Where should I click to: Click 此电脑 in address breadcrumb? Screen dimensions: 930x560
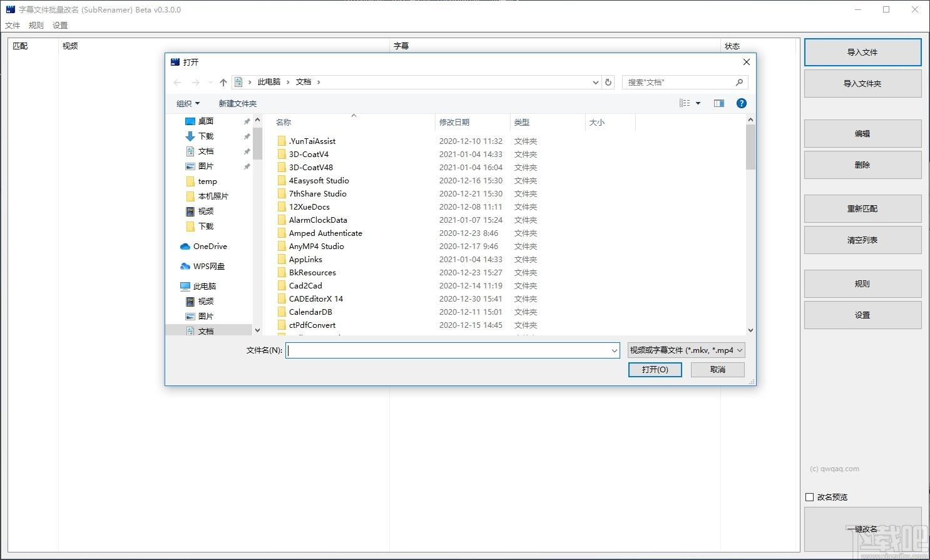[269, 82]
